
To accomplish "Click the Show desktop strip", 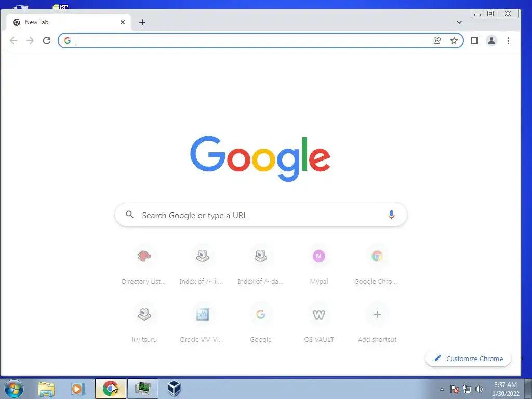I will pyautogui.click(x=528, y=389).
